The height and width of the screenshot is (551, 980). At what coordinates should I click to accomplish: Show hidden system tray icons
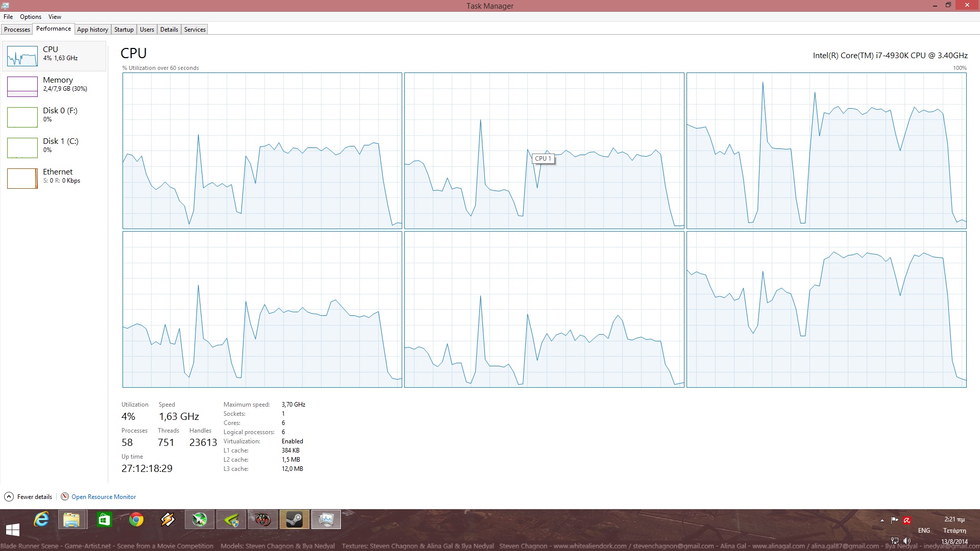(882, 520)
